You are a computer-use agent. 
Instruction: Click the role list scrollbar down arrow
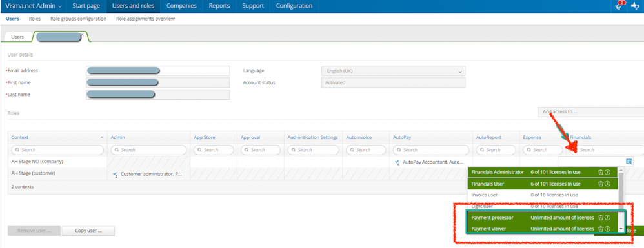pos(621,229)
